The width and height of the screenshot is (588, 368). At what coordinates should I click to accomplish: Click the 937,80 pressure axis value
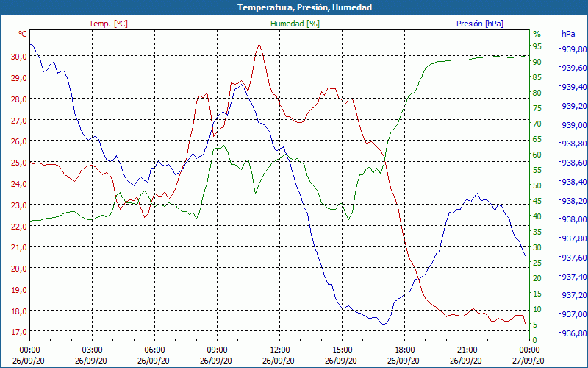point(574,238)
